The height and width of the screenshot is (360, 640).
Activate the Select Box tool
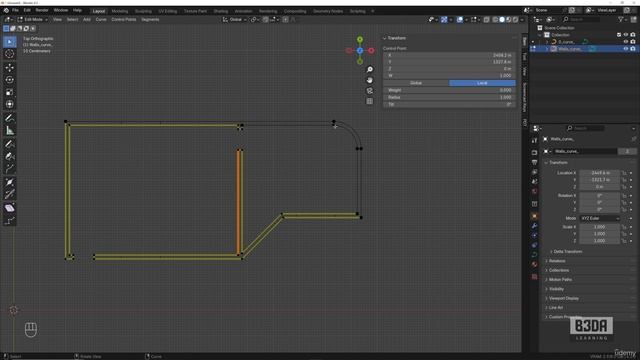point(9,42)
